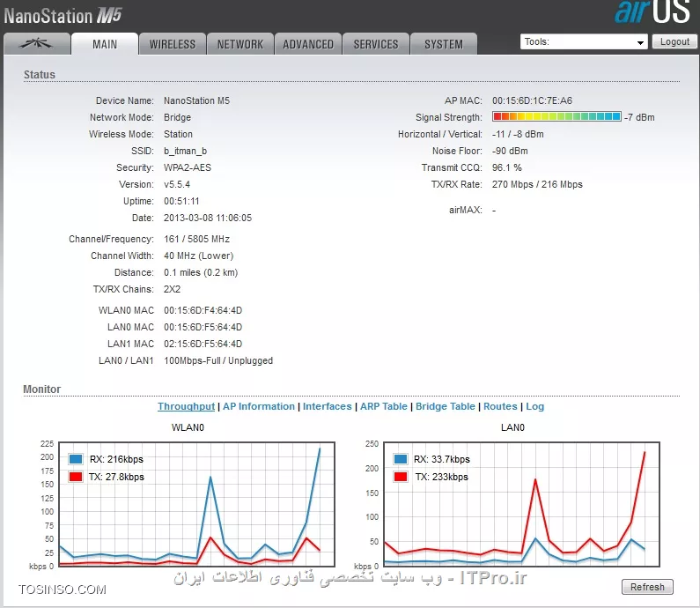This screenshot has width=700, height=608.
Task: Click the Network Mode value Bridge
Action: tap(177, 117)
